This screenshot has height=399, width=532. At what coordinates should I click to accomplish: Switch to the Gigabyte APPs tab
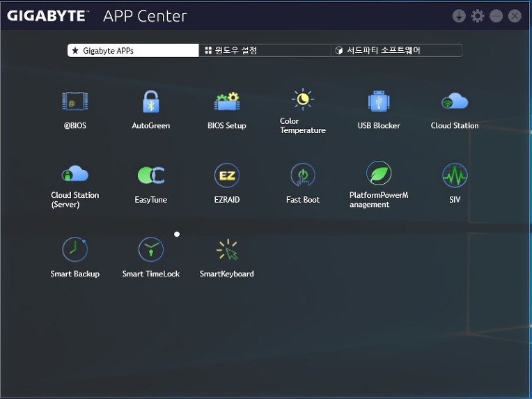point(133,51)
